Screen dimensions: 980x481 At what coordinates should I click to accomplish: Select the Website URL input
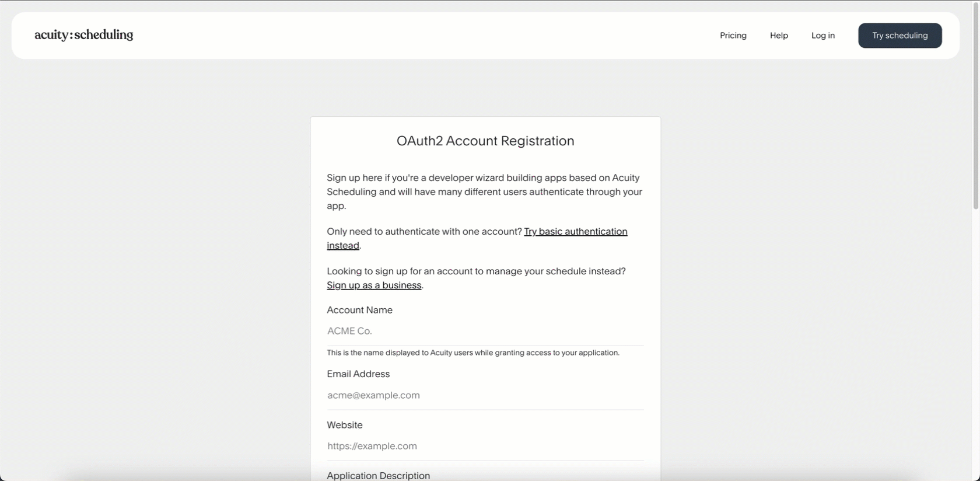485,446
